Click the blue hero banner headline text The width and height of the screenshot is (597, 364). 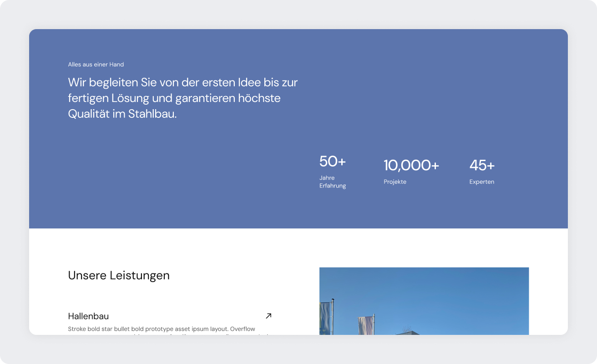click(182, 97)
